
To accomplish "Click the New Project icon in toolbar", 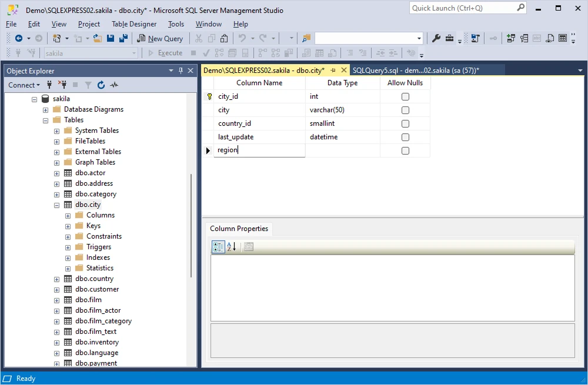I will [x=56, y=38].
